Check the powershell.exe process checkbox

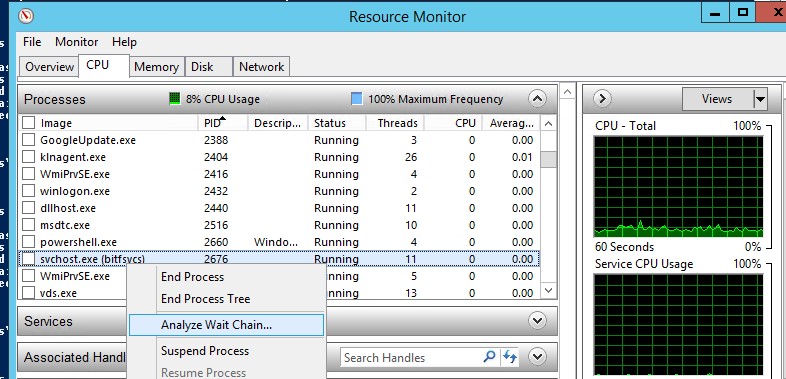coord(29,242)
